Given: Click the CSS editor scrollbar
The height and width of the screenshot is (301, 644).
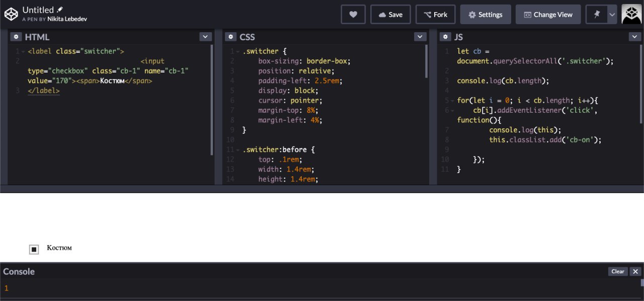Looking at the screenshot, I should point(426,61).
